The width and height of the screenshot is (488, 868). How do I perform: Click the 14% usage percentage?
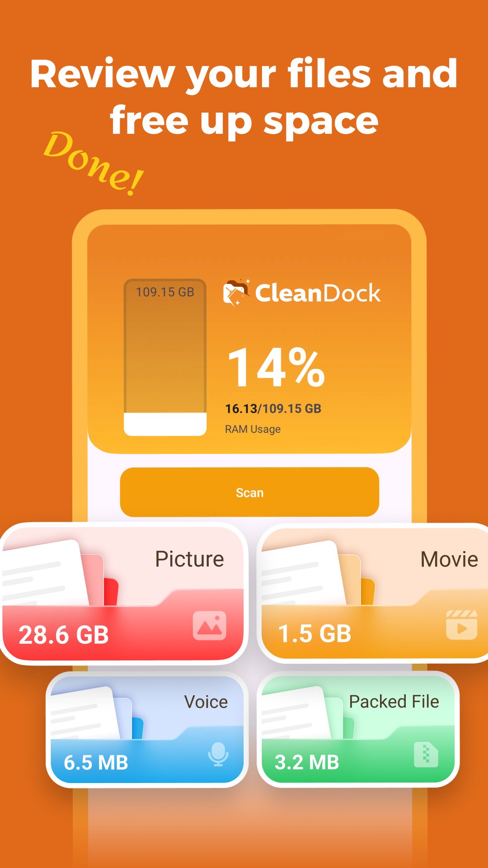[x=276, y=367]
